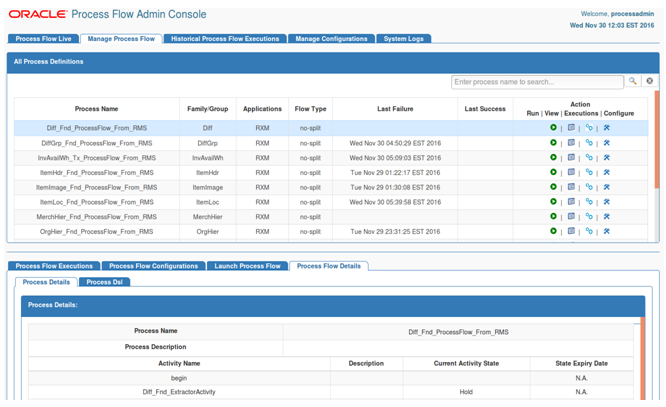
Task: Configure the ItemImage_Fnd_ProcessFlow_From_RMS process
Action: (607, 187)
